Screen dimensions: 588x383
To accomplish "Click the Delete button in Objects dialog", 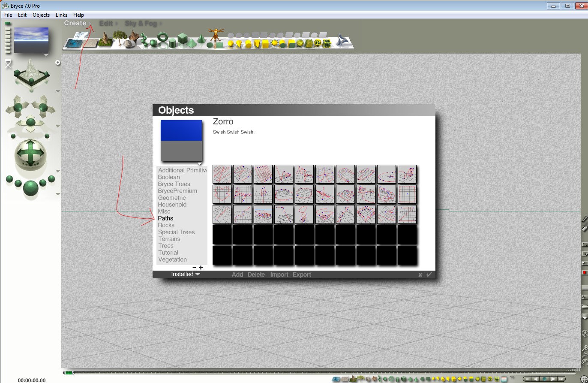I will tap(256, 275).
